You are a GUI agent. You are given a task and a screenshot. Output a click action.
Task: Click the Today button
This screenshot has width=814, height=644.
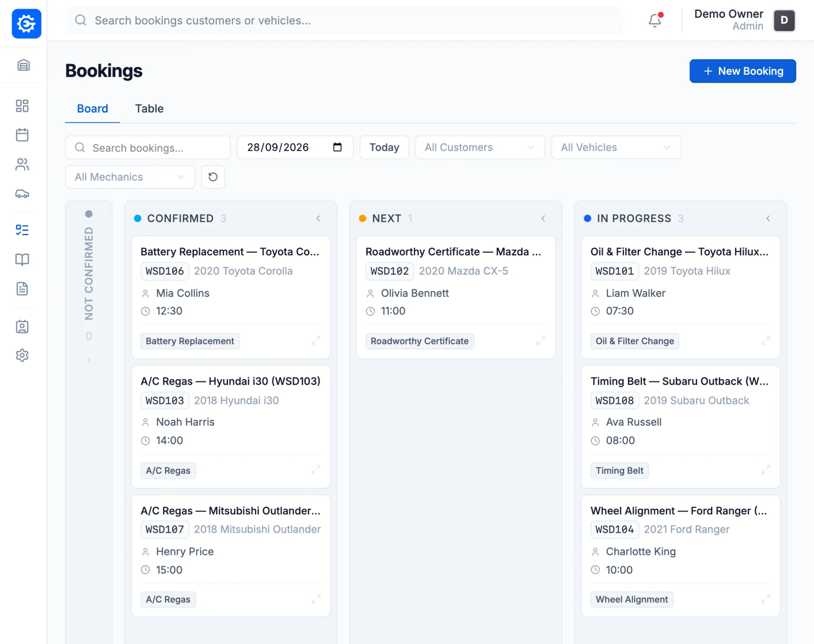pyautogui.click(x=384, y=148)
